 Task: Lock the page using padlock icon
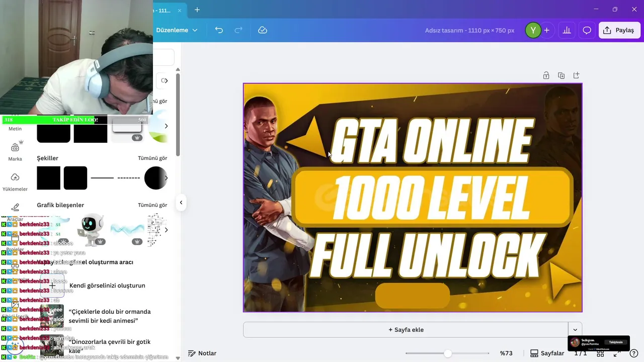[546, 75]
